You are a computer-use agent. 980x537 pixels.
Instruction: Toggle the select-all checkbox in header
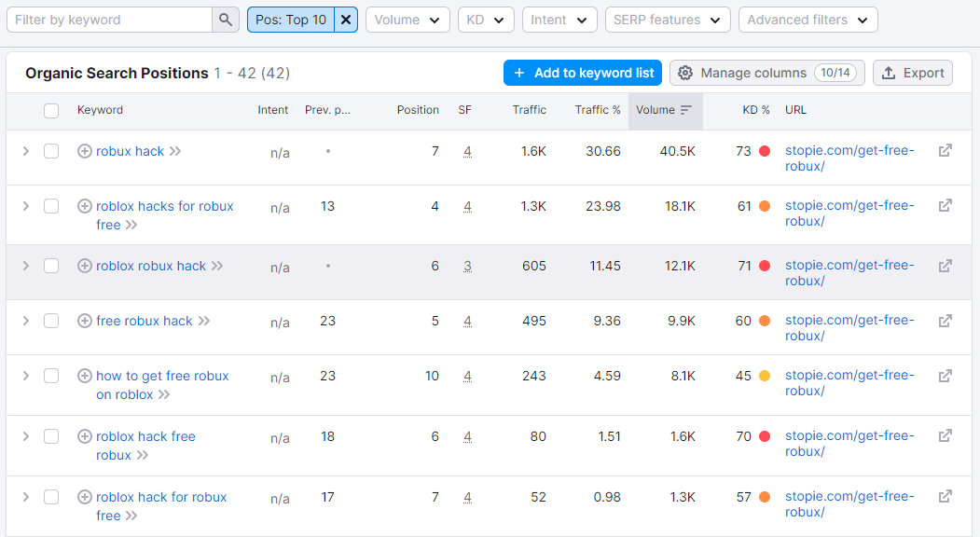tap(51, 111)
